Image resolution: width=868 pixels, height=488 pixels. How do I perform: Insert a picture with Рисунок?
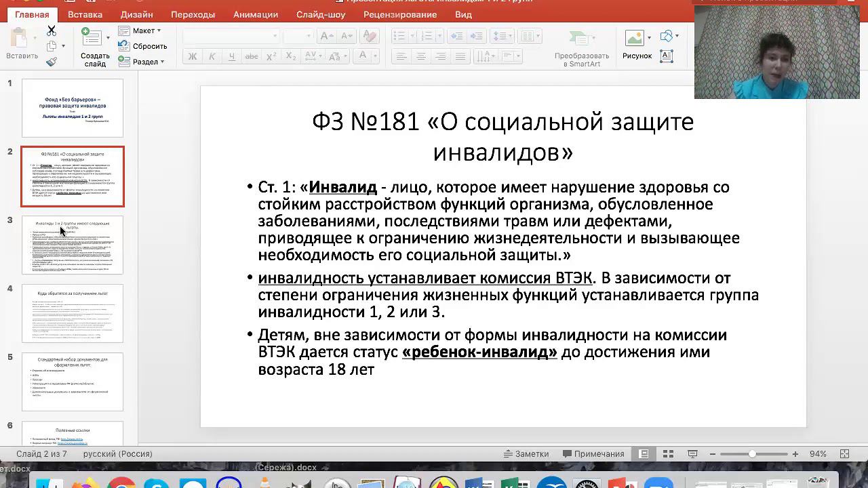tap(637, 45)
